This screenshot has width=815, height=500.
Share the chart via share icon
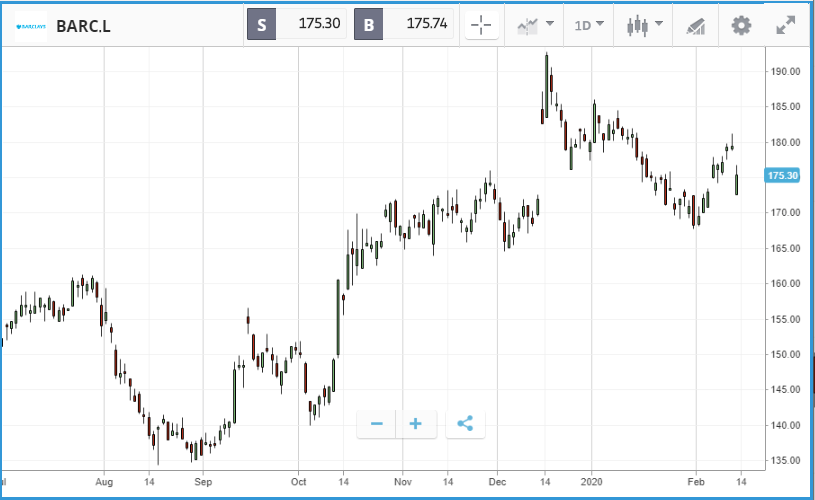pos(465,424)
